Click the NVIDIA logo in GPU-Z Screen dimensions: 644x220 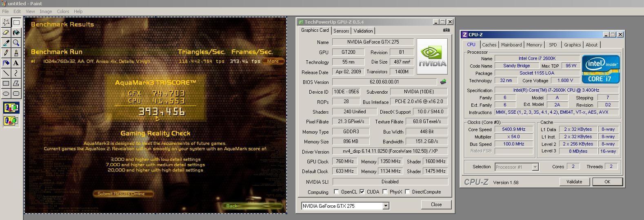point(432,57)
